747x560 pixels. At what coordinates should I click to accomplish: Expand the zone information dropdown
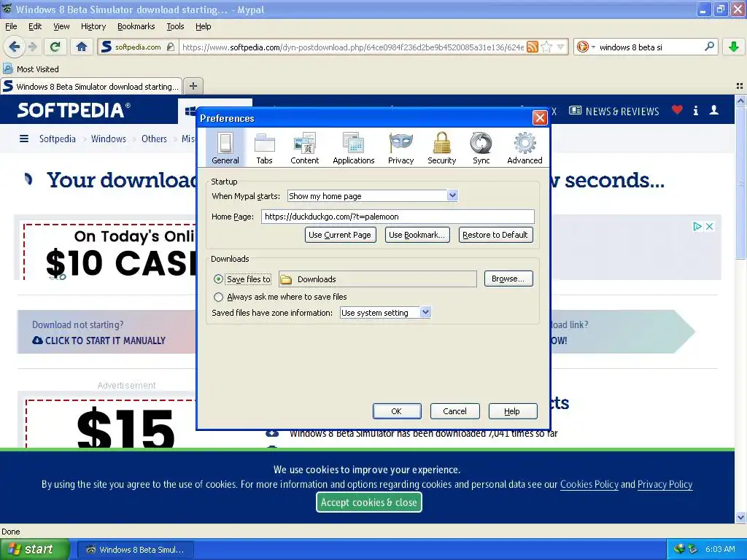click(x=425, y=312)
